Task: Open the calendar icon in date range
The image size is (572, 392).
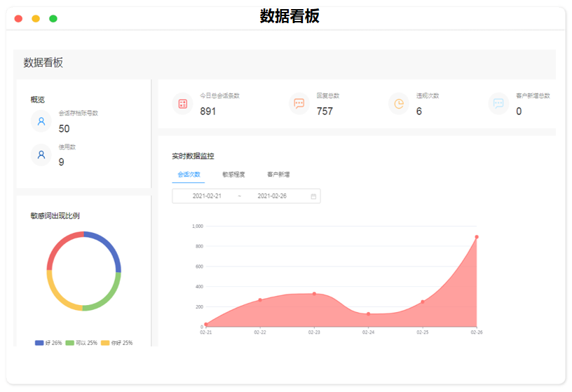Action: tap(313, 196)
